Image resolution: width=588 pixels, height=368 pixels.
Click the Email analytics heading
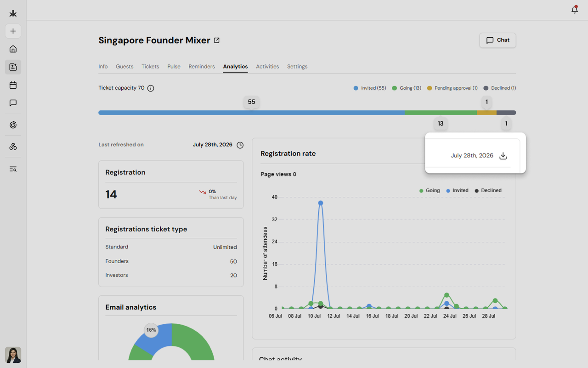[x=131, y=307]
